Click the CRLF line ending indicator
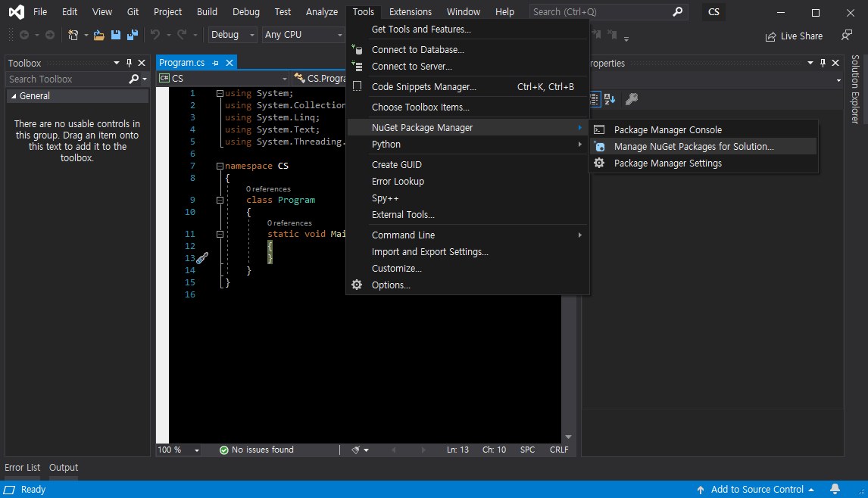This screenshot has height=498, width=868. click(559, 450)
